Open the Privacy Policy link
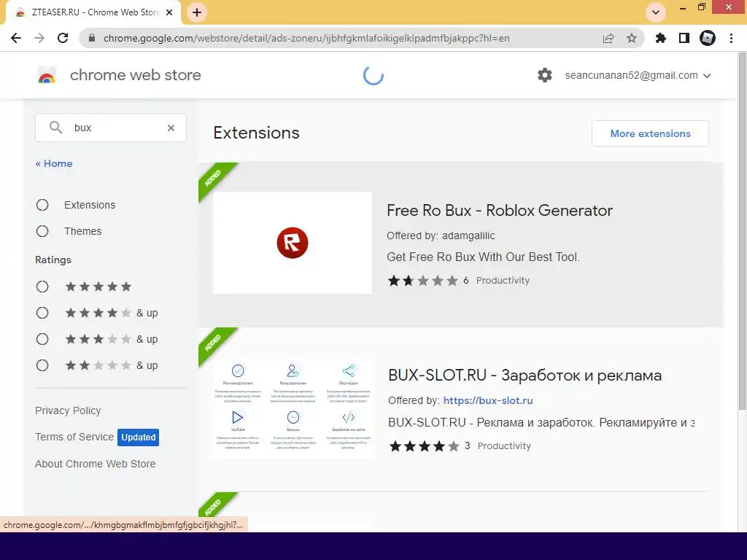747x560 pixels. pos(68,411)
